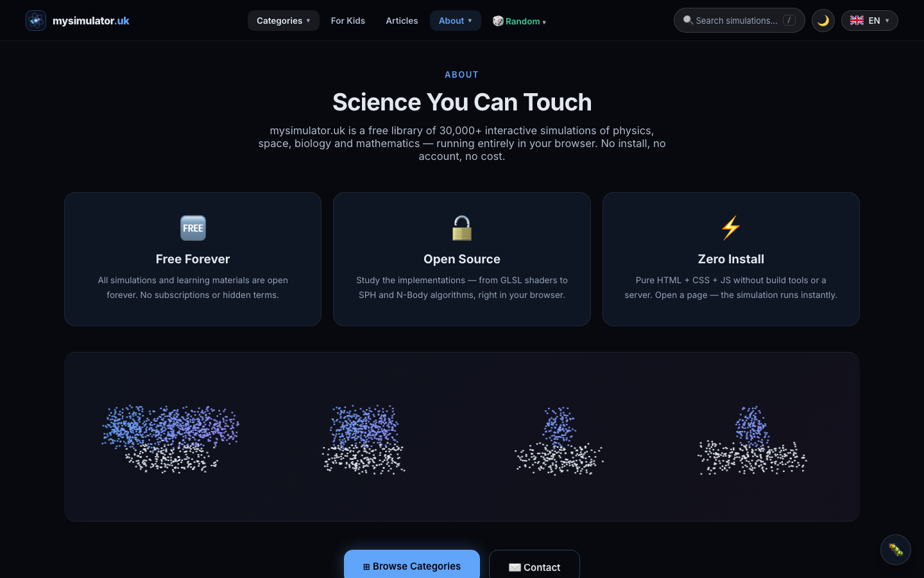Click the ABOUT section label

pyautogui.click(x=462, y=74)
